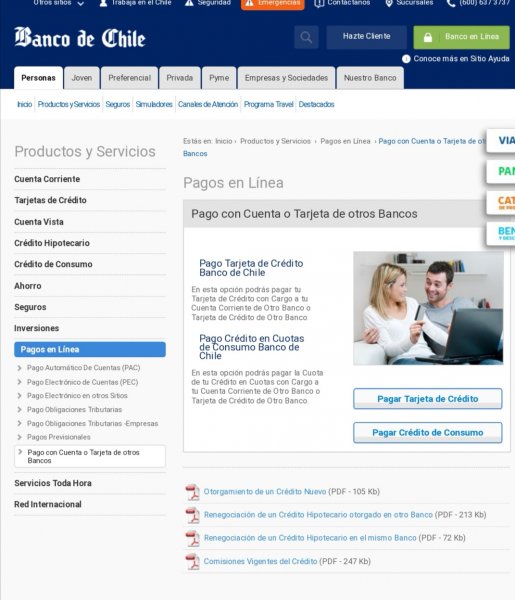The height and width of the screenshot is (600, 515).
Task: Click the PDF icon for Renegociación en el mismo Banco
Action: point(192,538)
